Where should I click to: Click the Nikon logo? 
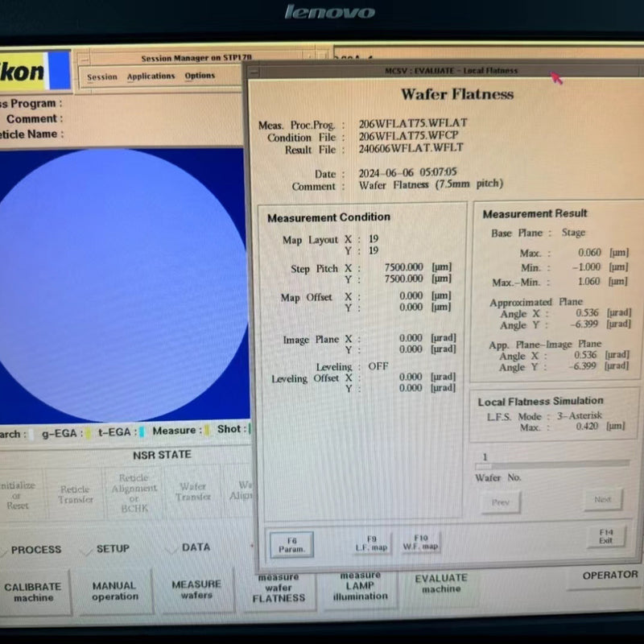(x=23, y=72)
